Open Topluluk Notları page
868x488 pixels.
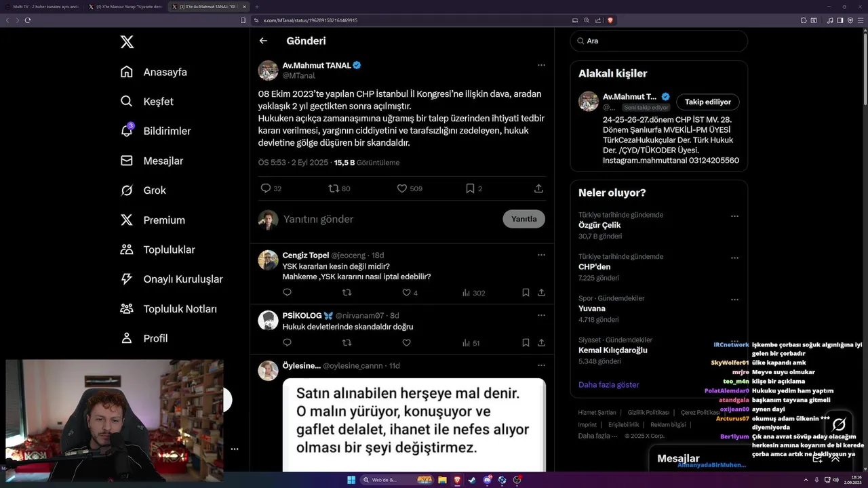click(x=168, y=309)
